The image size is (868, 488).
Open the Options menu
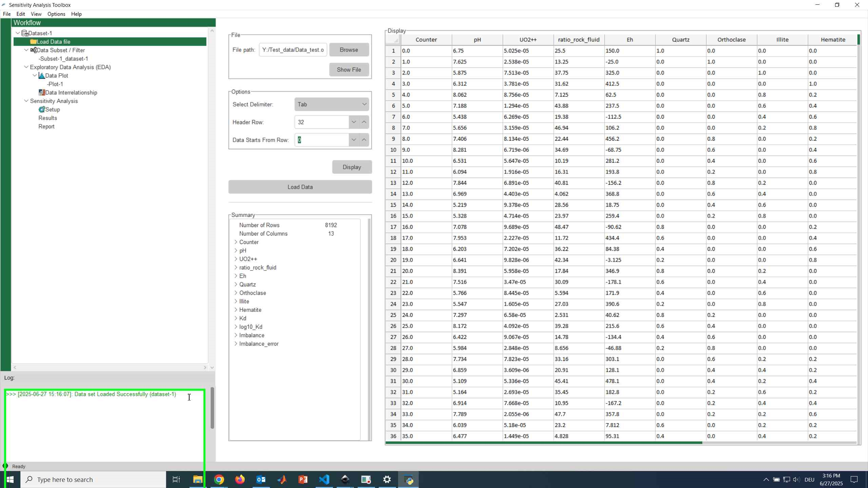(56, 14)
